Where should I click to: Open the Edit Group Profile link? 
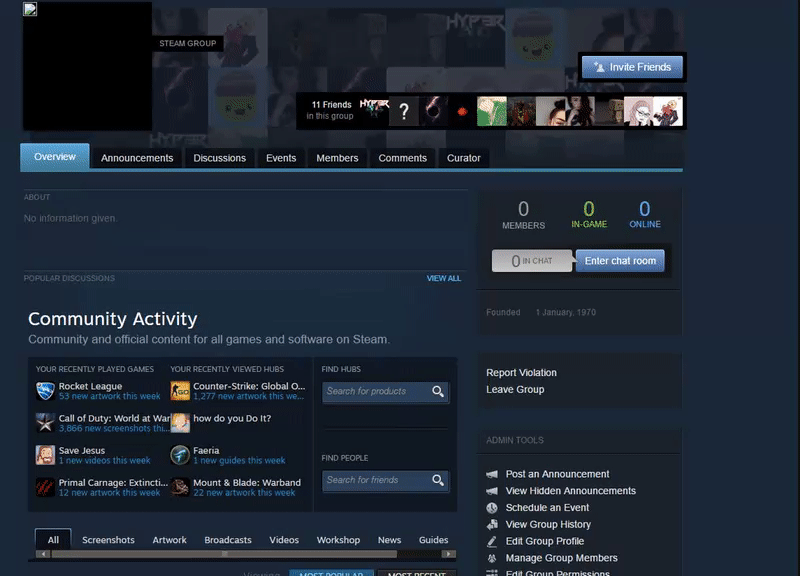[544, 541]
